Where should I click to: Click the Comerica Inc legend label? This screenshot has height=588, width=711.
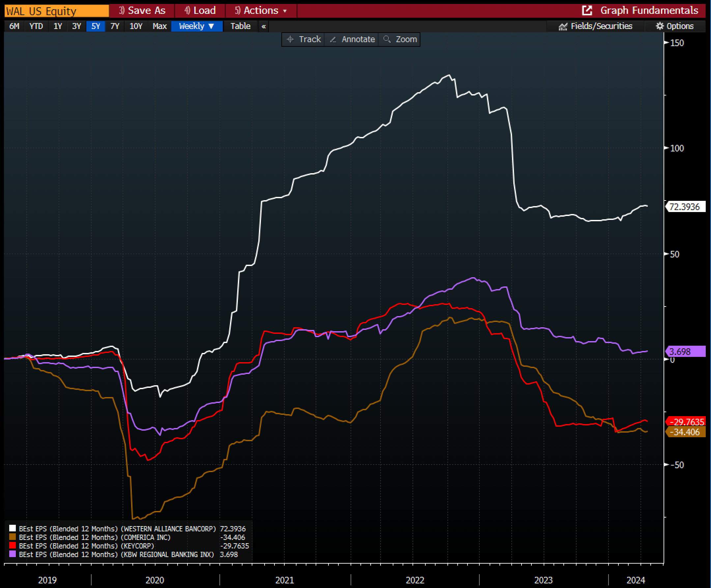coord(95,537)
